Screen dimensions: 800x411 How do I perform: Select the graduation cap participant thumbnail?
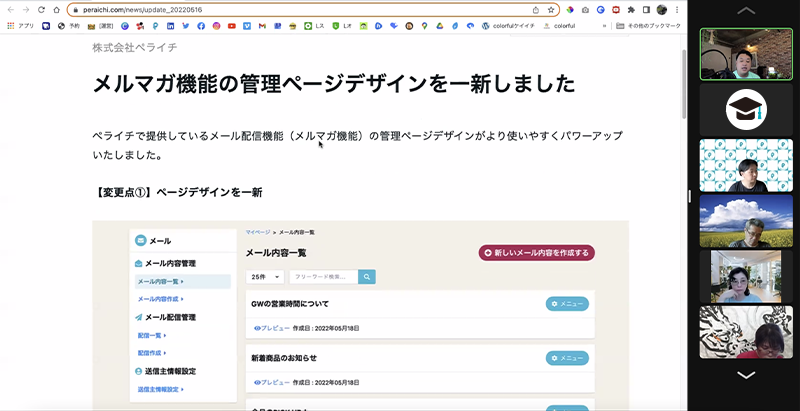click(745, 109)
